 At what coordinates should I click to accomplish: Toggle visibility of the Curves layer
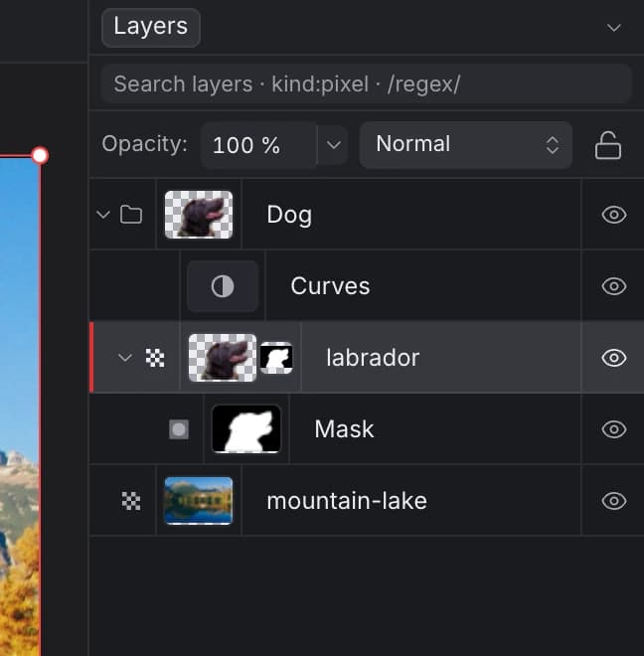pos(614,286)
